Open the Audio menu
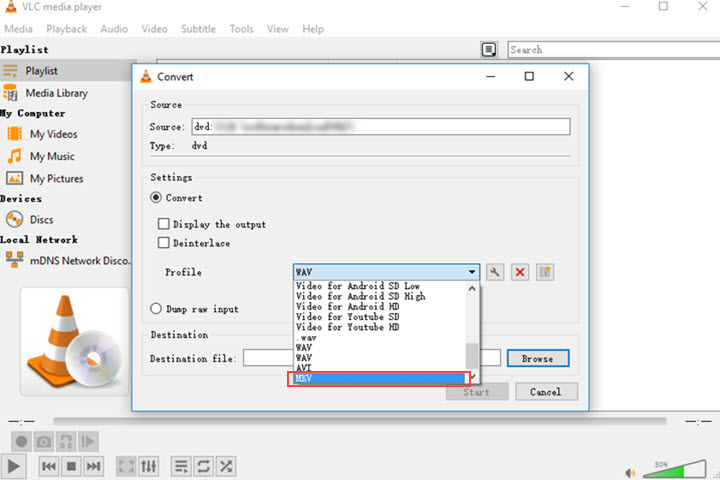The image size is (720, 480). tap(114, 29)
